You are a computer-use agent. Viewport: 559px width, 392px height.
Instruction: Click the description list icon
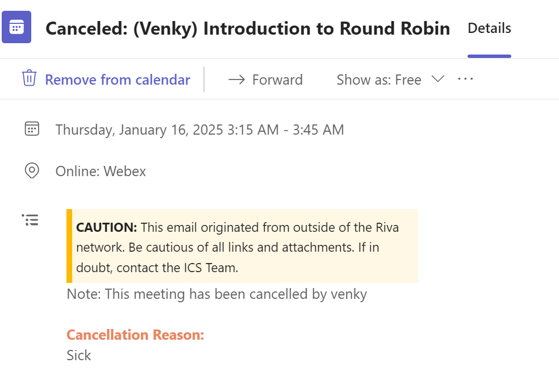(x=30, y=220)
